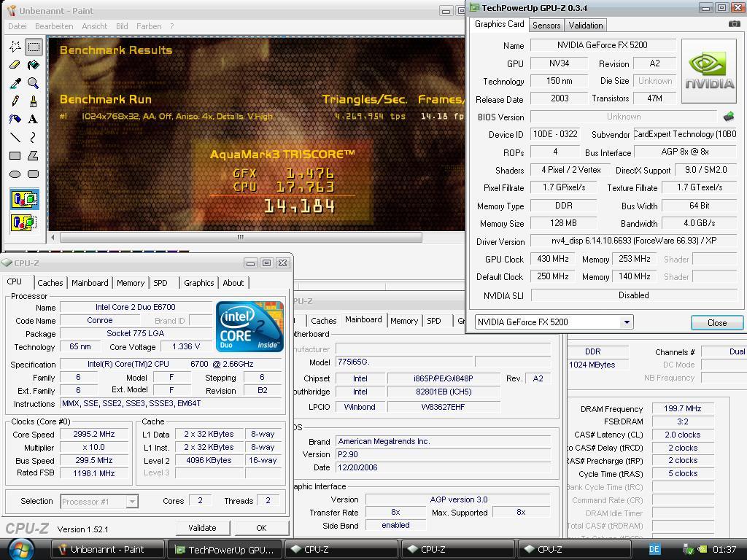Image resolution: width=747 pixels, height=560 pixels.
Task: Open the Bild menu in Paint
Action: (x=122, y=26)
